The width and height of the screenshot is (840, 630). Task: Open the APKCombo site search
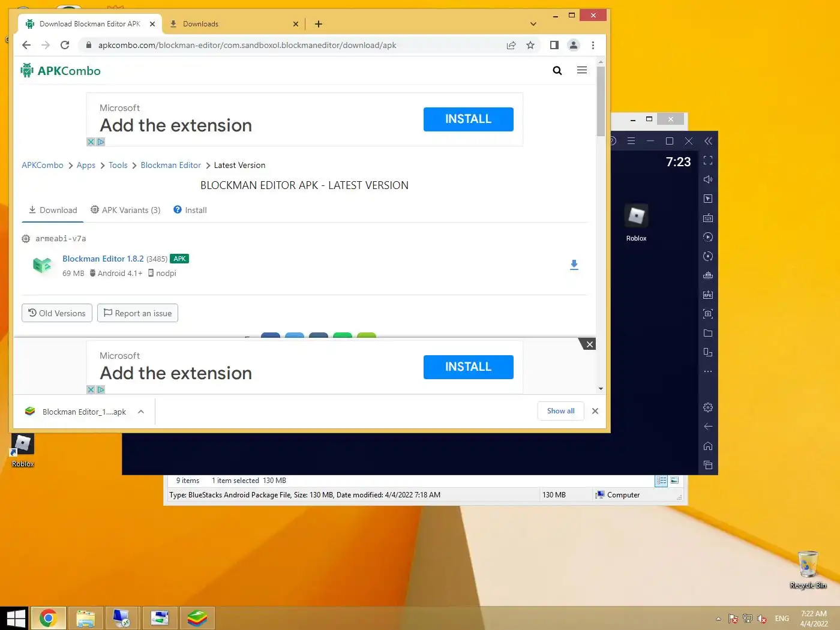pyautogui.click(x=557, y=71)
